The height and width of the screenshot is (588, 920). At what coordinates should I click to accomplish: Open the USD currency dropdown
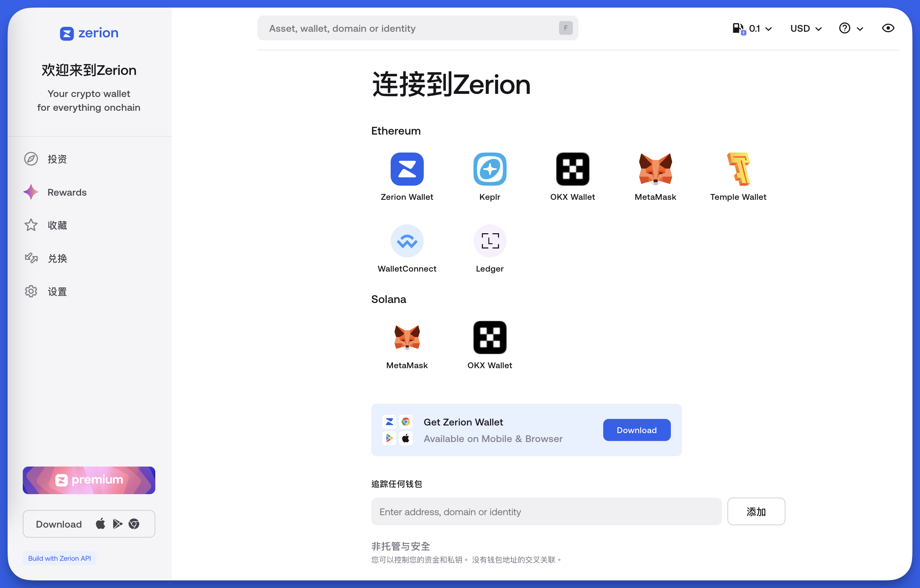tap(805, 28)
